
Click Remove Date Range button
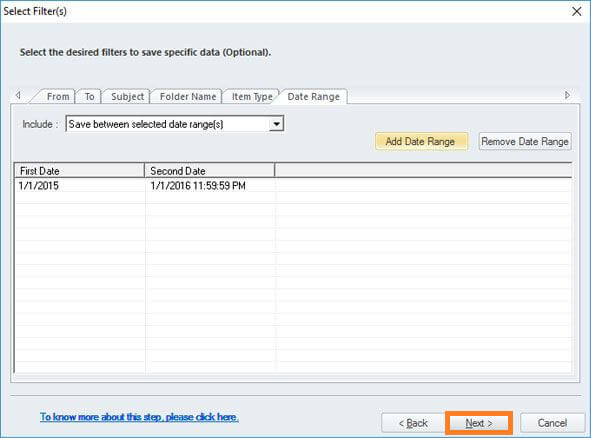(525, 141)
